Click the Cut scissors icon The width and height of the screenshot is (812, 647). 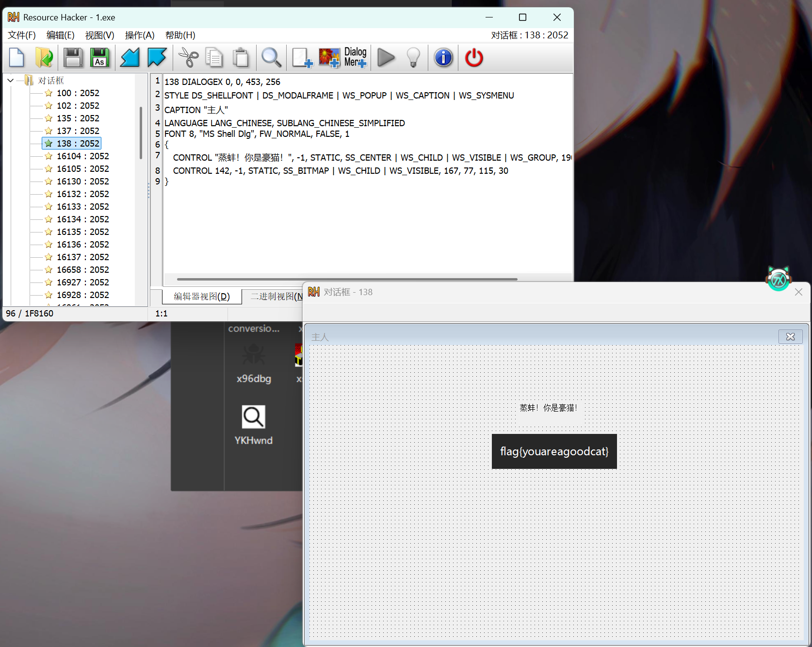pos(188,58)
